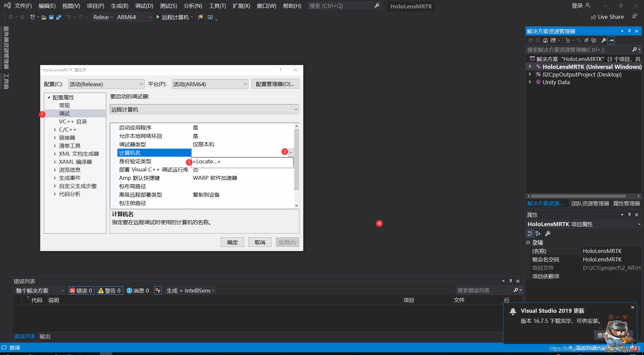
Task: Open the 文件(F) menu
Action: coord(23,6)
